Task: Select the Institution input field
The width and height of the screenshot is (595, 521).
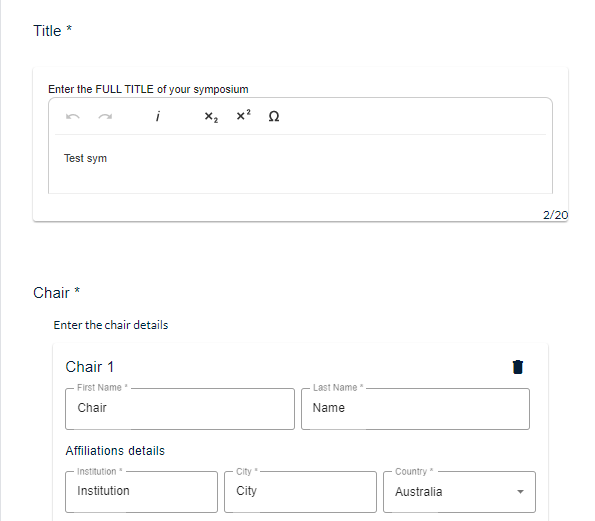Action: point(141,492)
